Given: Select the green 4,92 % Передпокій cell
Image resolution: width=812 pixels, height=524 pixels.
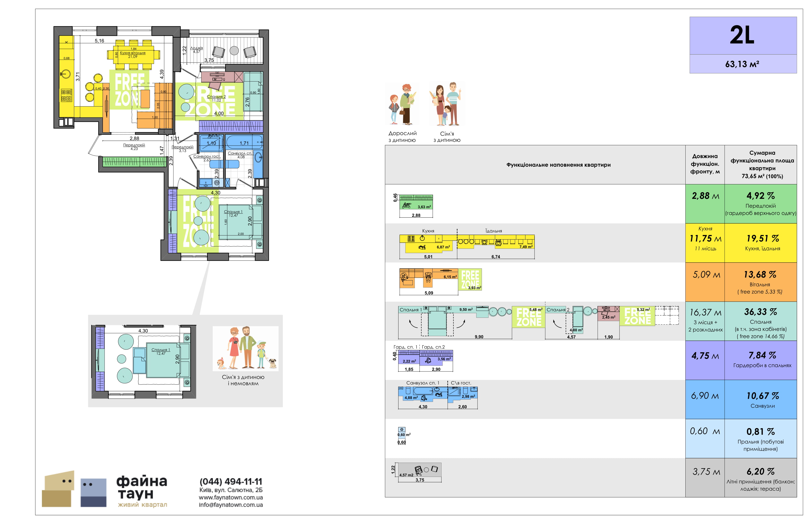Looking at the screenshot, I should click(761, 204).
